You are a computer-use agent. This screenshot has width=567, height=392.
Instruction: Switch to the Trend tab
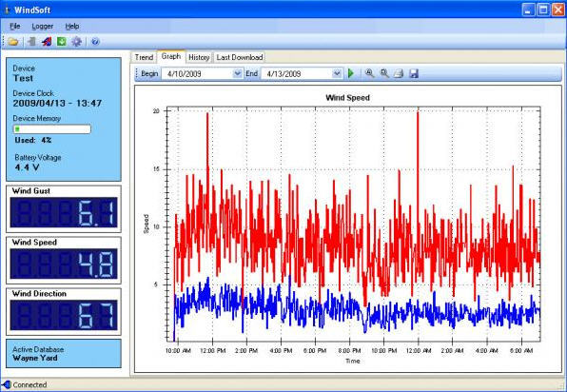pos(144,57)
